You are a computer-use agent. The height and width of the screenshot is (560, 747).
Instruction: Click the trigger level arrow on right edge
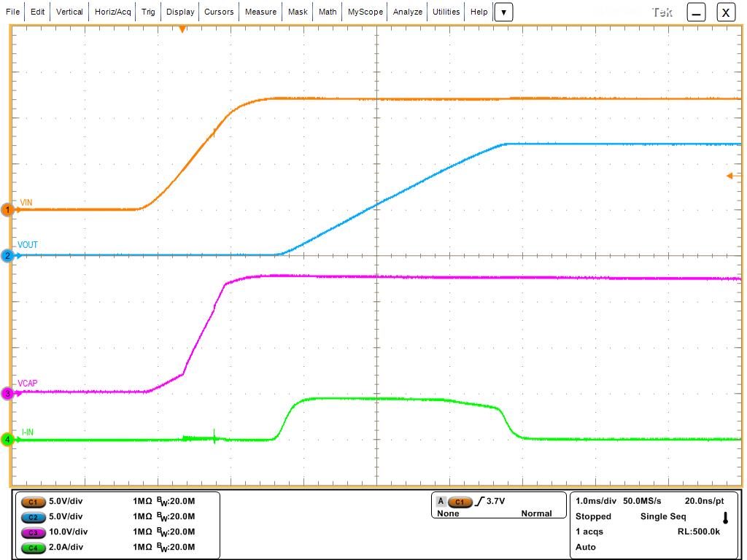730,176
